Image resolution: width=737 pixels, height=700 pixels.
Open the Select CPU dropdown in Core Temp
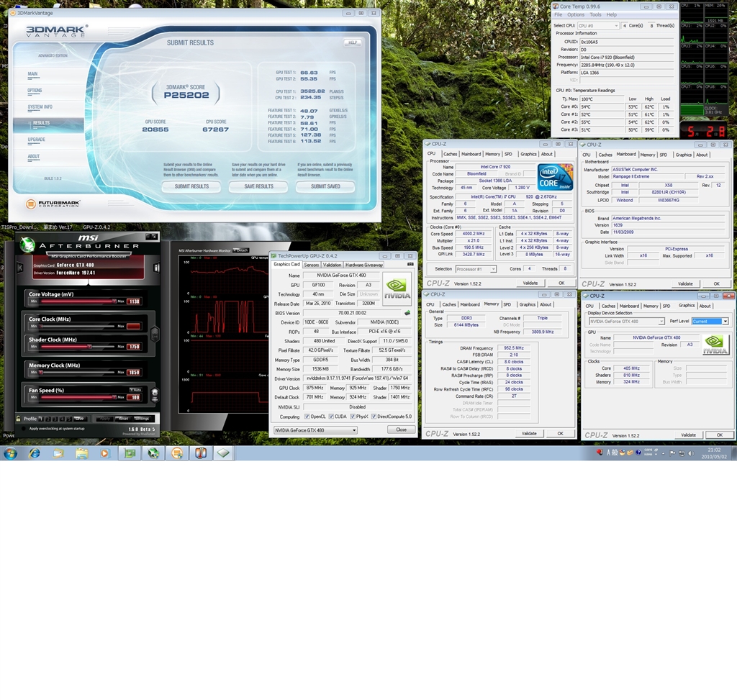point(598,26)
